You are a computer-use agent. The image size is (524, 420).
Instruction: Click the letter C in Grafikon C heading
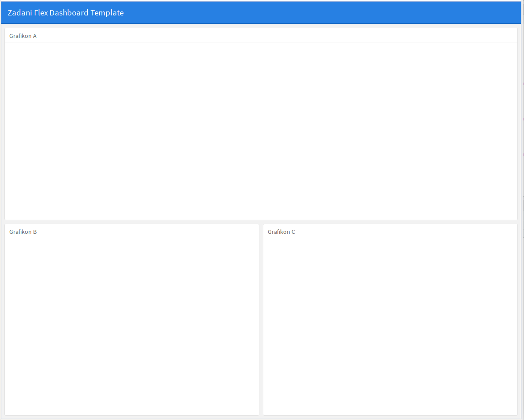[293, 232]
